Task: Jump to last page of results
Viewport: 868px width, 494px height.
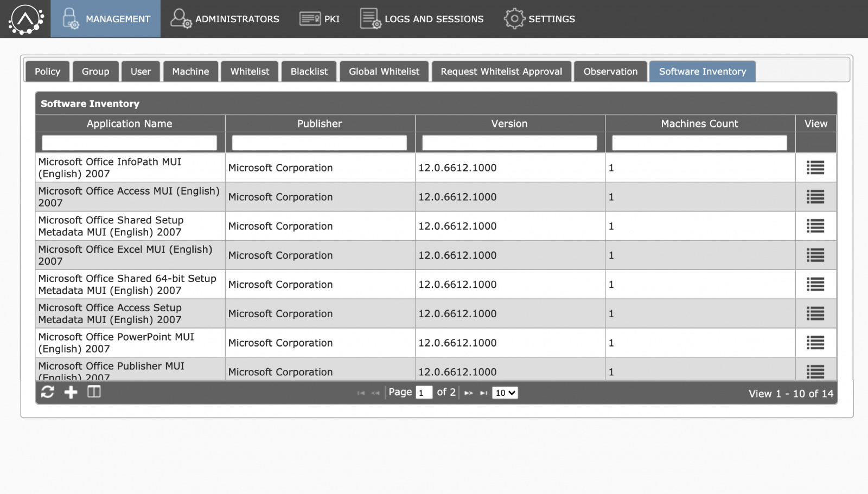Action: pos(484,393)
